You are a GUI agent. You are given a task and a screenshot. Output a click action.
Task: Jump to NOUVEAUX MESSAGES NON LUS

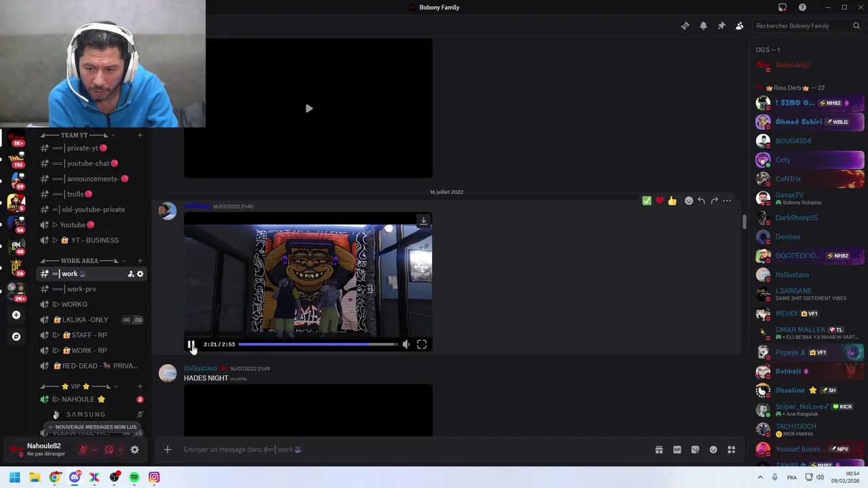coord(92,427)
